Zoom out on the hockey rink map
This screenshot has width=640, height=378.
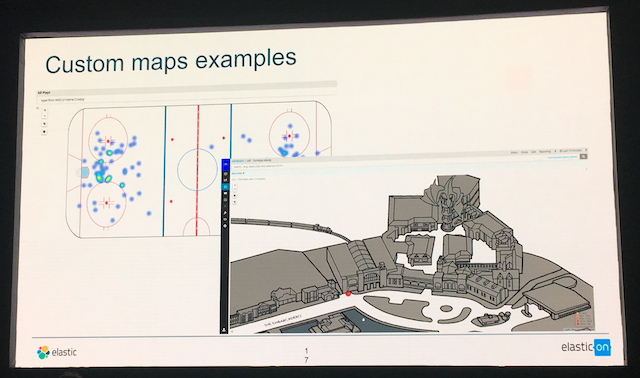44,116
